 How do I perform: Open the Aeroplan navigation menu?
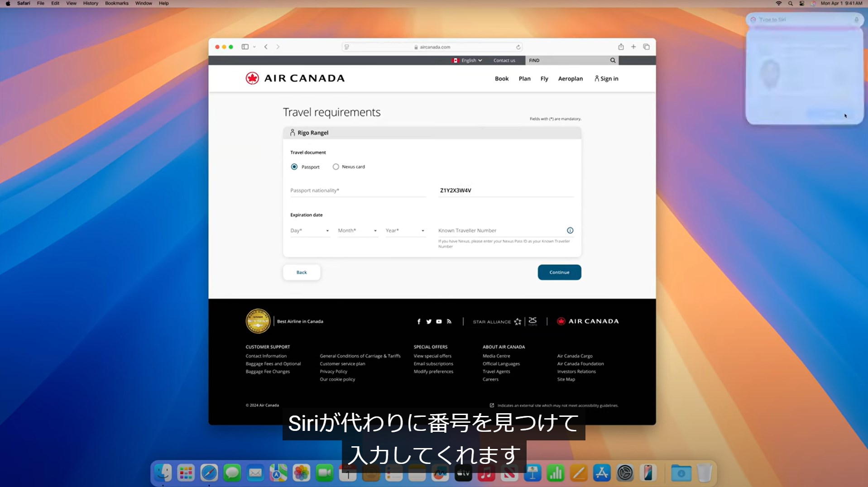571,79
